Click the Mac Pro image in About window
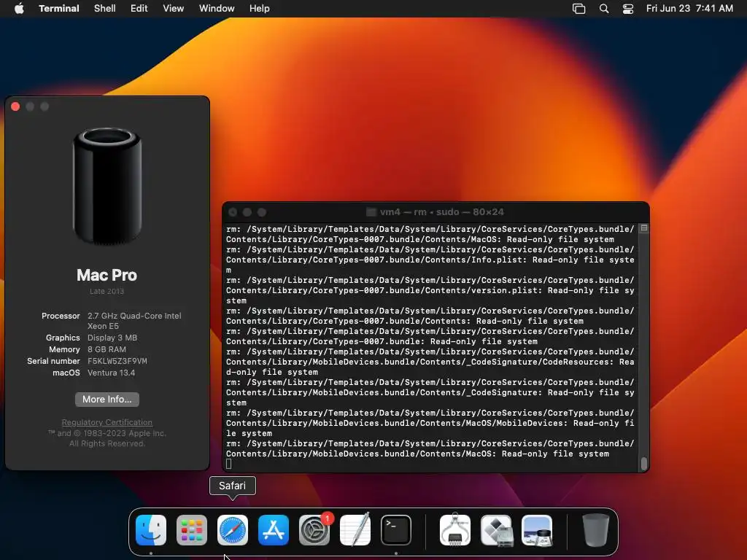This screenshot has height=560, width=747. point(107,186)
